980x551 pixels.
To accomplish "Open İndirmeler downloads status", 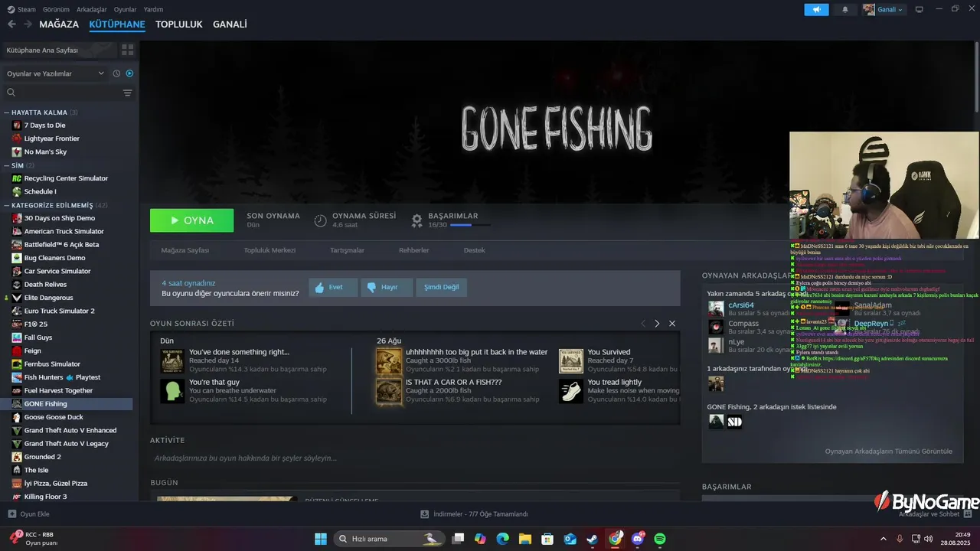I will 475,514.
